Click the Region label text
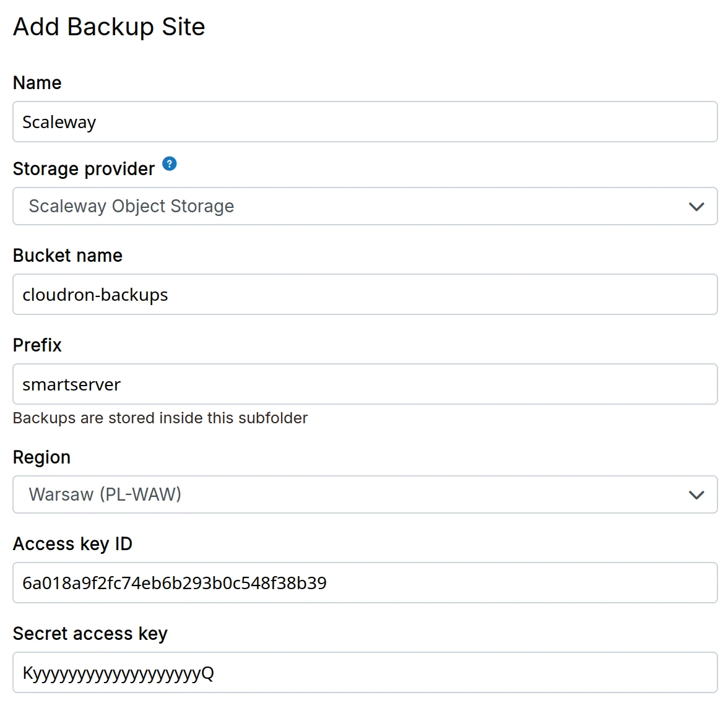The height and width of the screenshot is (703, 728). coord(41,457)
